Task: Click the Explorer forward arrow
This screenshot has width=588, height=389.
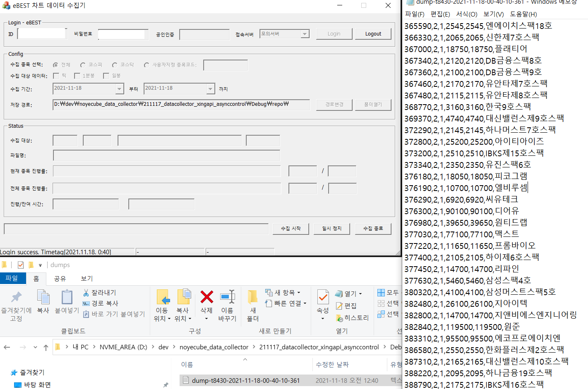Action: click(23, 347)
